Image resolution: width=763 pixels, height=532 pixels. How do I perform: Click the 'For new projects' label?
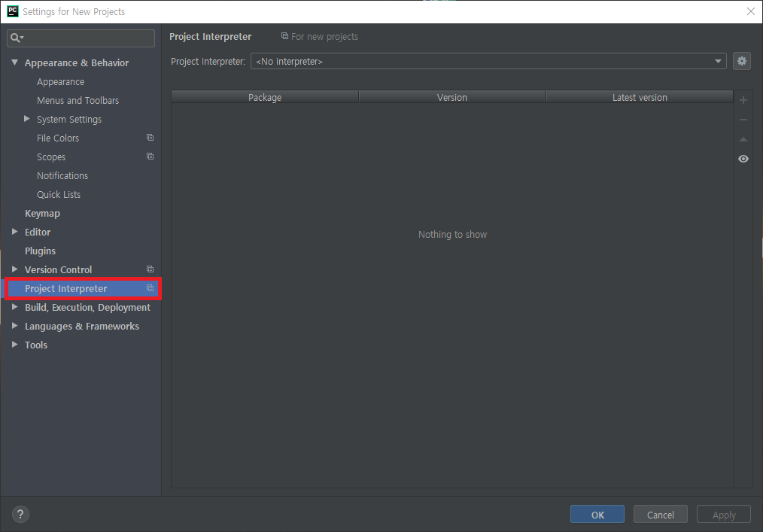coord(324,37)
